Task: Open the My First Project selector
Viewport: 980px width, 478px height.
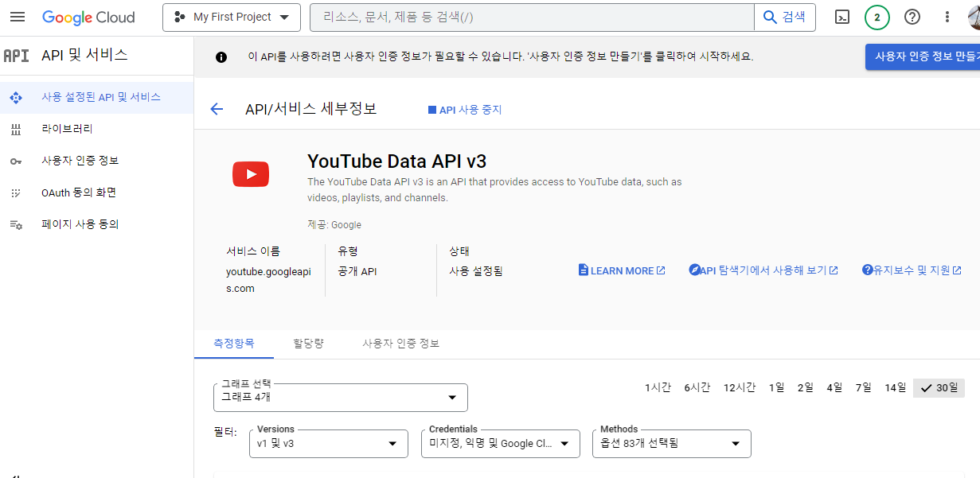Action: pyautogui.click(x=232, y=17)
